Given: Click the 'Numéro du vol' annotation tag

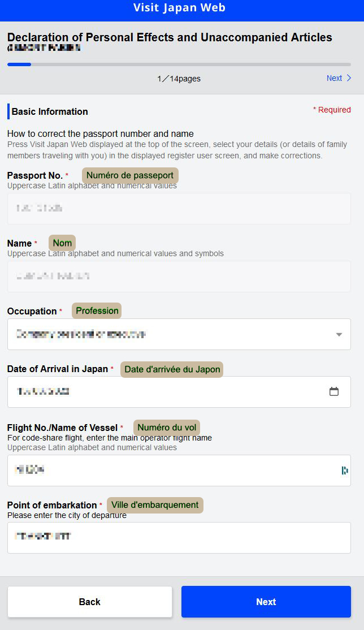Looking at the screenshot, I should pyautogui.click(x=167, y=428).
